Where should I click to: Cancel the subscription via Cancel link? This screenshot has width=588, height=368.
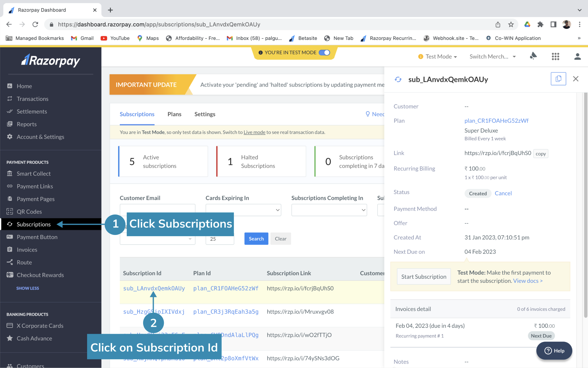(x=503, y=193)
